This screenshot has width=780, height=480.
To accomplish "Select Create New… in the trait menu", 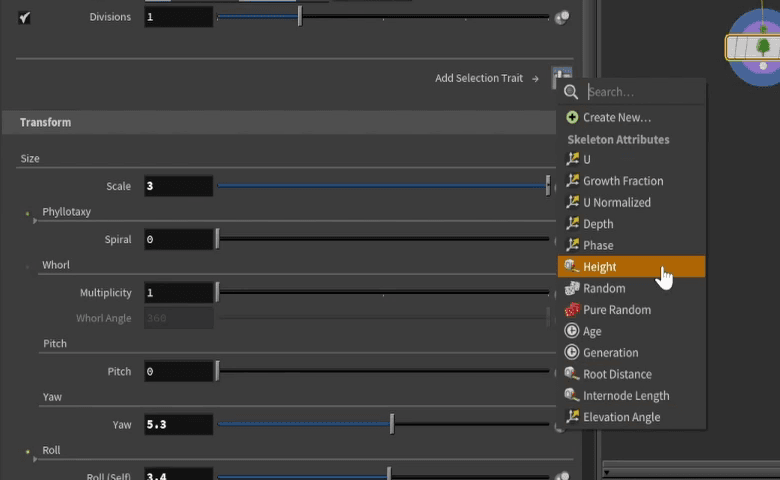I will (631, 117).
